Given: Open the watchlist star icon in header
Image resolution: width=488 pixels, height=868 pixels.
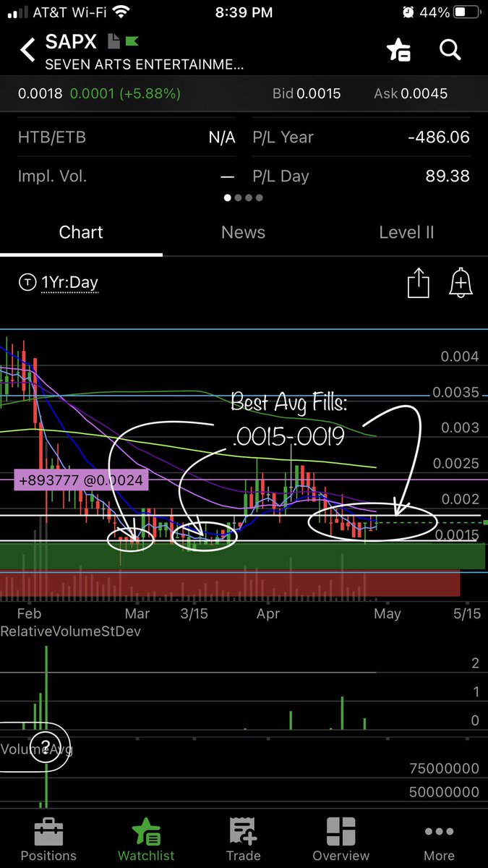Looking at the screenshot, I should [398, 50].
